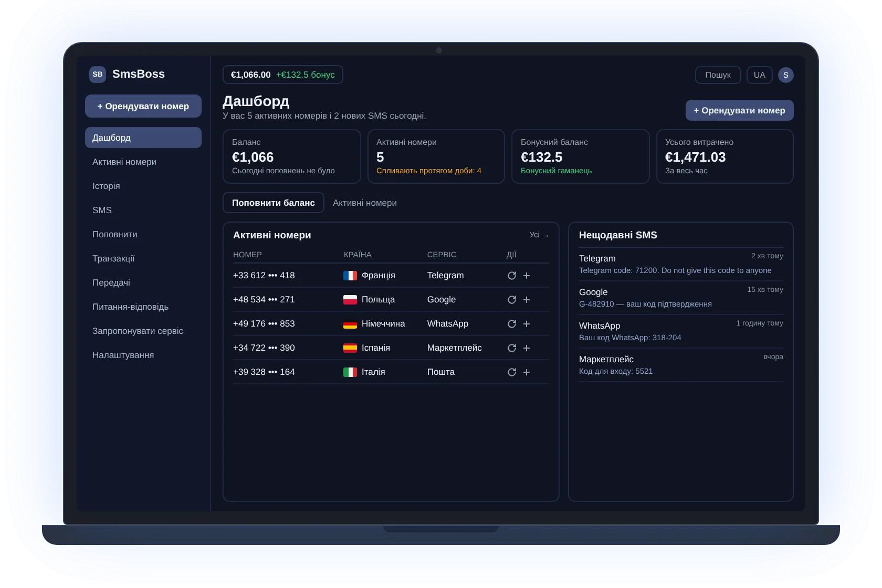Open the Маркетплейс SMS from вчора
This screenshot has width=882, height=588.
[x=681, y=365]
